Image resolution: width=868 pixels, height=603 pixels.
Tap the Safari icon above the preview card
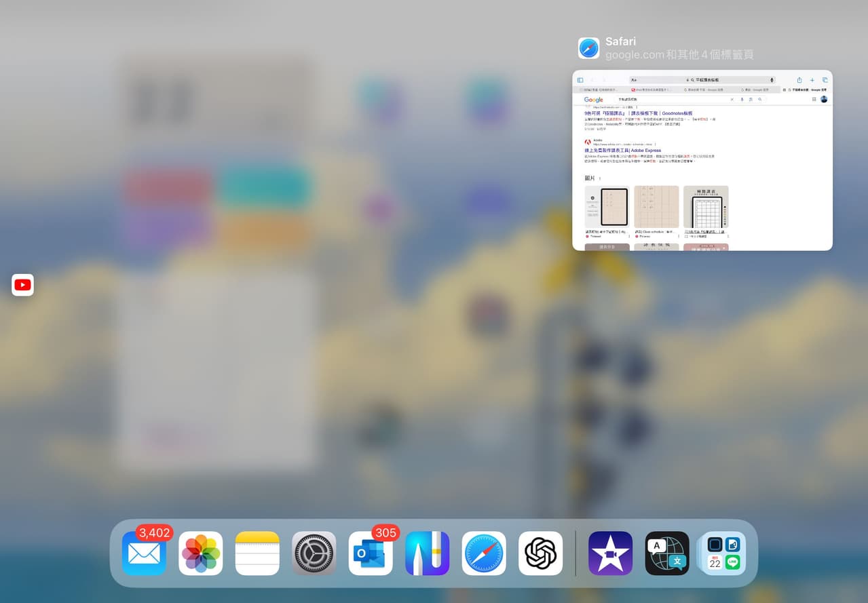click(x=588, y=48)
